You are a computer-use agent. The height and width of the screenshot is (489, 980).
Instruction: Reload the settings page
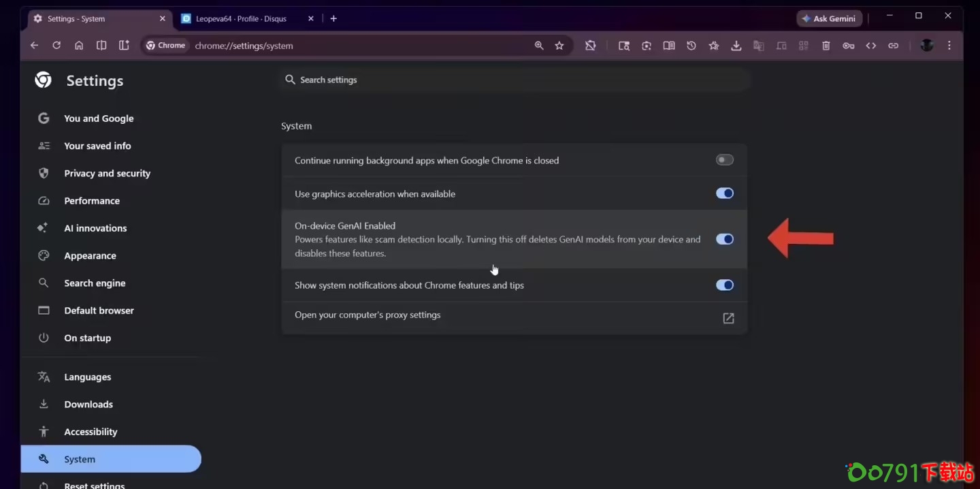tap(56, 46)
